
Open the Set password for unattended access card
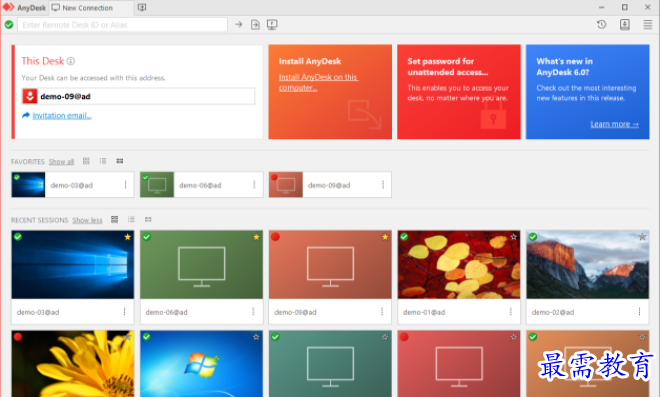(459, 92)
